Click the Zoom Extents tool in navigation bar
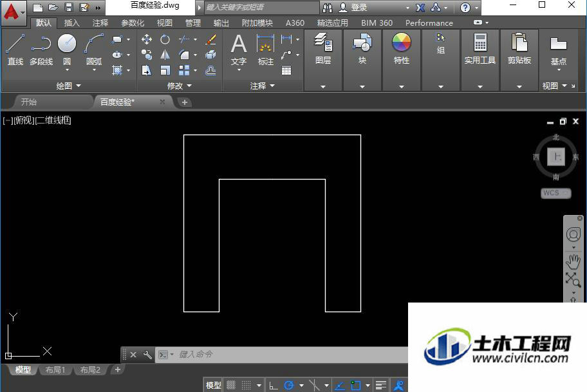This screenshot has width=587, height=392. point(573,279)
